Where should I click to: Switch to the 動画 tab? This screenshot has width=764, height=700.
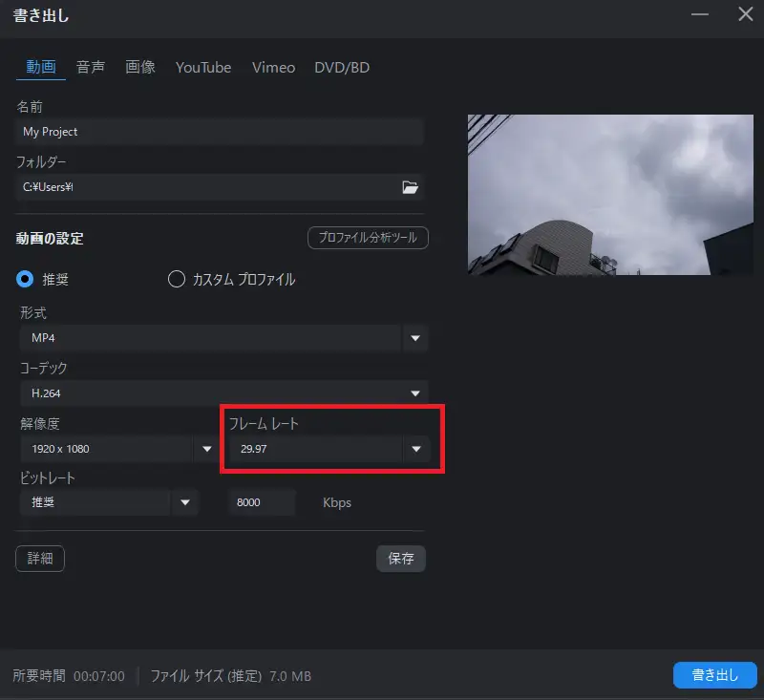tap(41, 67)
